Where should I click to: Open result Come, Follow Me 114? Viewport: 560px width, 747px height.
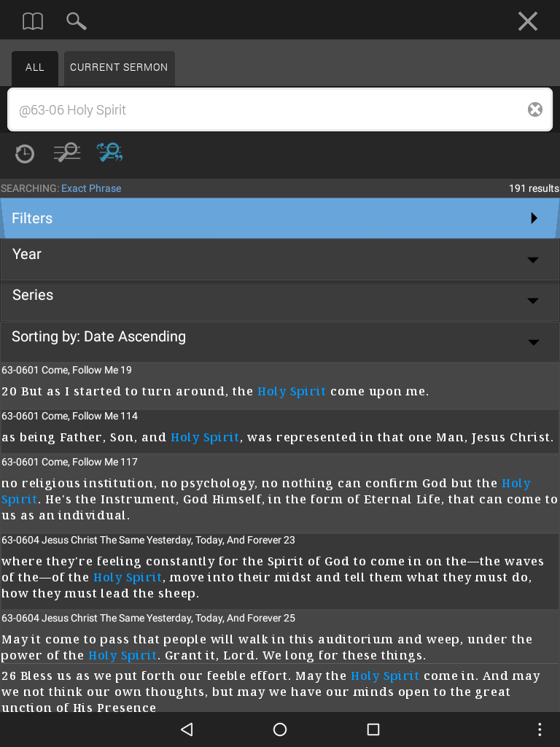tap(280, 430)
